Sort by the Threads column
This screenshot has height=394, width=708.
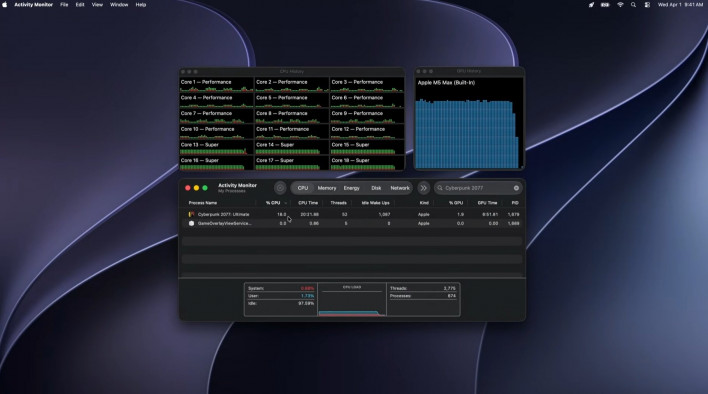pyautogui.click(x=338, y=203)
